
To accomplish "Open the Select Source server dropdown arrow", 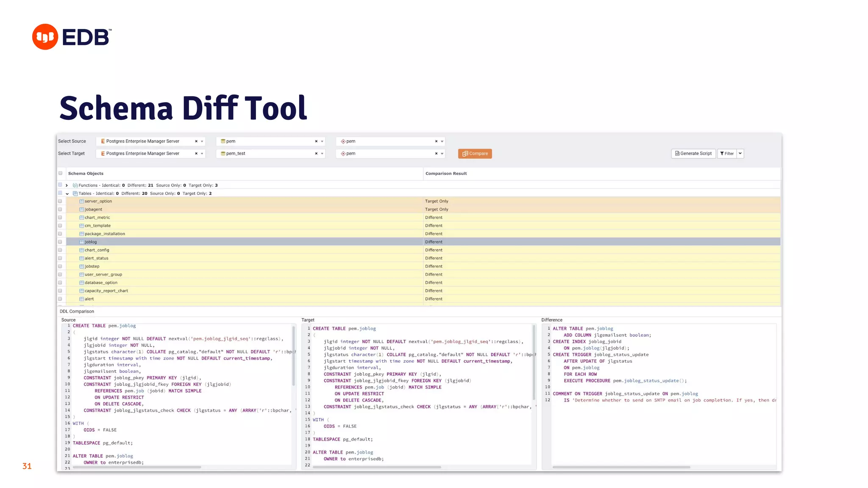I will [x=202, y=141].
